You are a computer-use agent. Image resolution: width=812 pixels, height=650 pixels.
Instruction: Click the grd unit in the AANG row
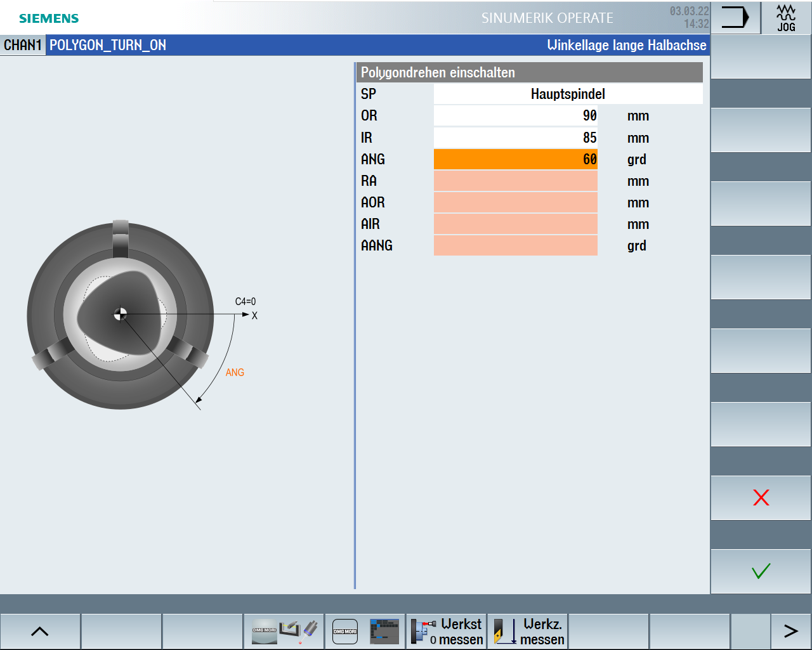click(x=637, y=246)
